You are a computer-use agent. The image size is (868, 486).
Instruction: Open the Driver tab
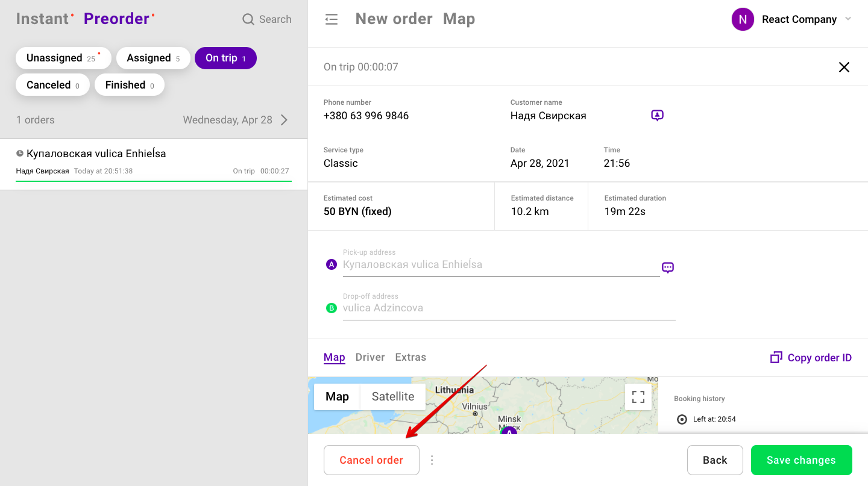click(370, 357)
